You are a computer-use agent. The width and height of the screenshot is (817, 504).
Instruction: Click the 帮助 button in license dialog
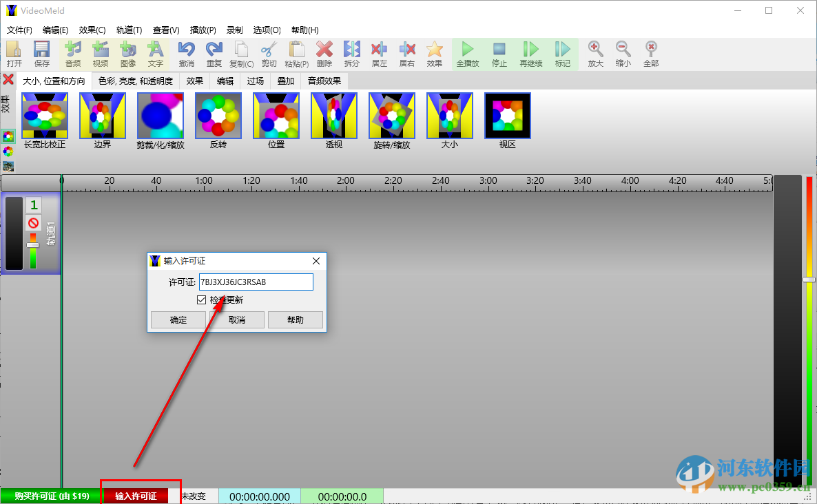296,319
